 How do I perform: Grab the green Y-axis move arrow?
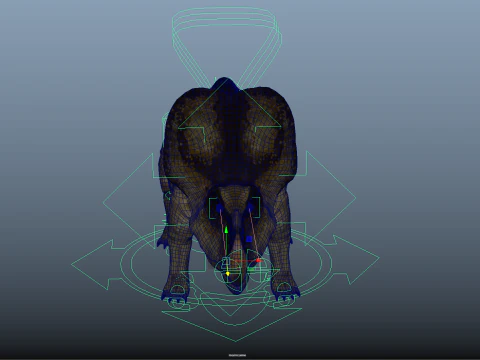226,230
